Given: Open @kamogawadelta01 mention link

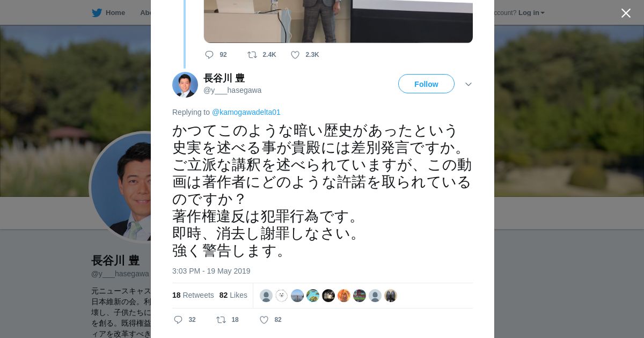Looking at the screenshot, I should click(246, 112).
